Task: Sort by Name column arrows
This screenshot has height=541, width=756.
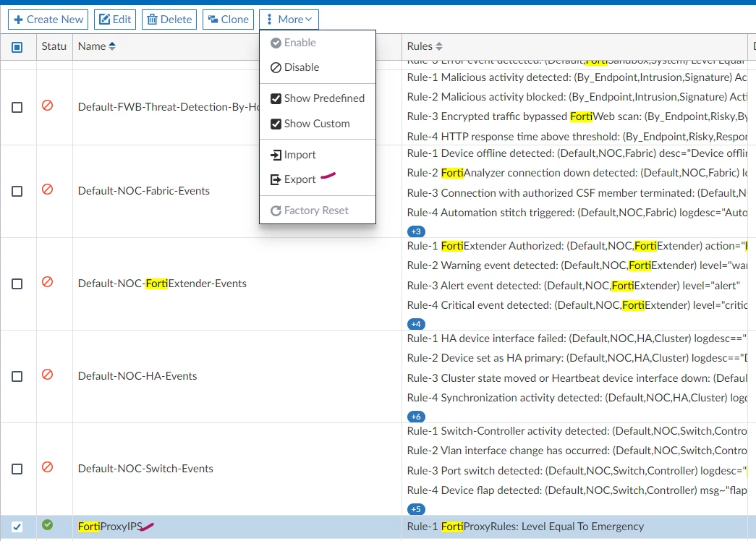Action: 112,46
